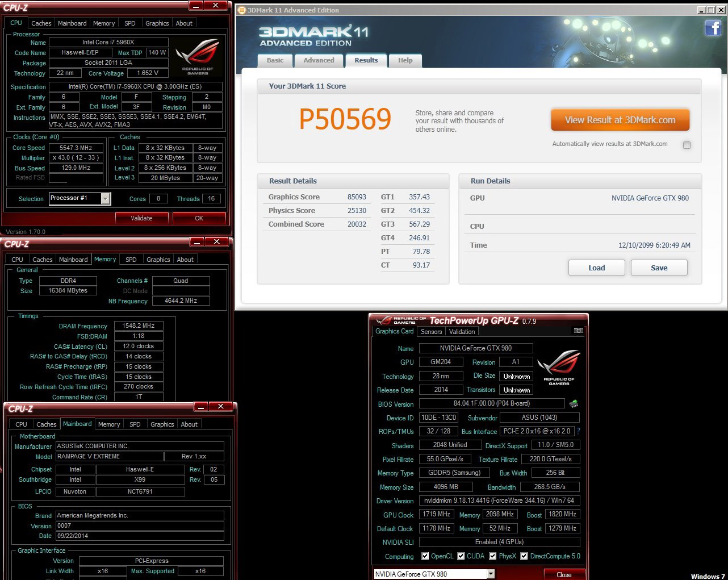
Task: Click the GPU-Z camera screenshot icon
Action: coord(578,330)
